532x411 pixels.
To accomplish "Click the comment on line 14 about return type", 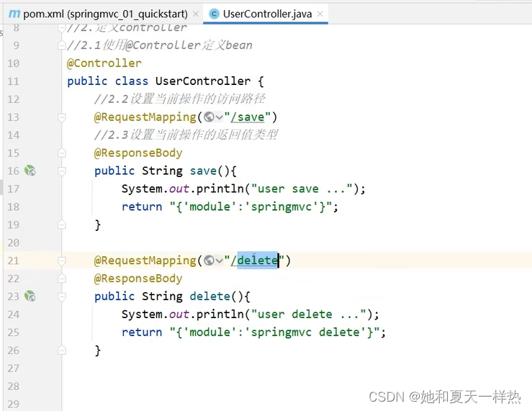I will [x=186, y=135].
